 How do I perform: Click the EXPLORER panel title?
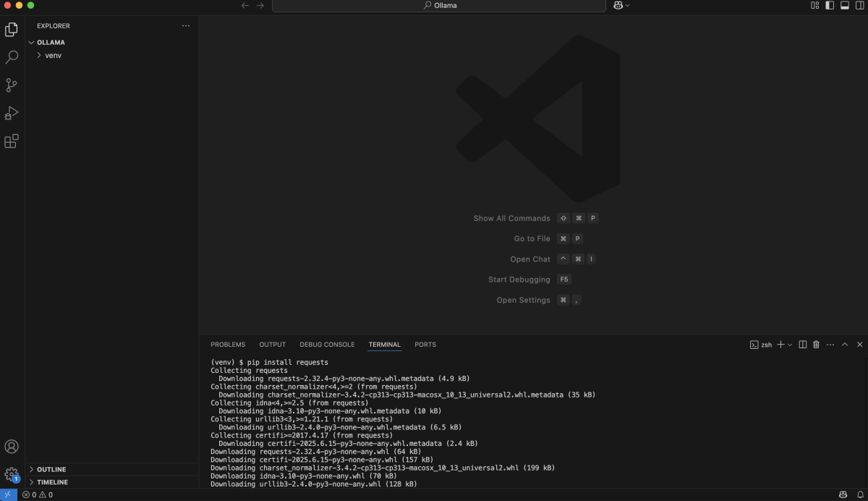pos(54,26)
